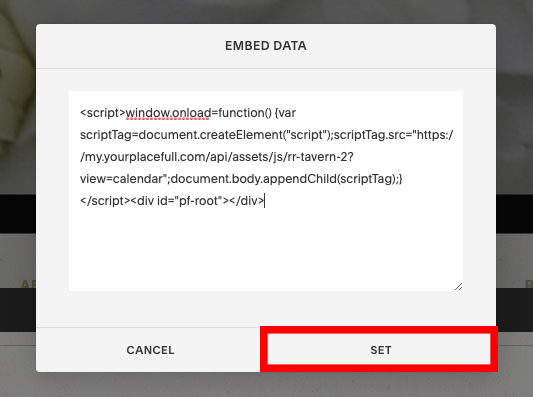Click the red-underlined window.onload word
The height and width of the screenshot is (397, 533).
pos(169,113)
